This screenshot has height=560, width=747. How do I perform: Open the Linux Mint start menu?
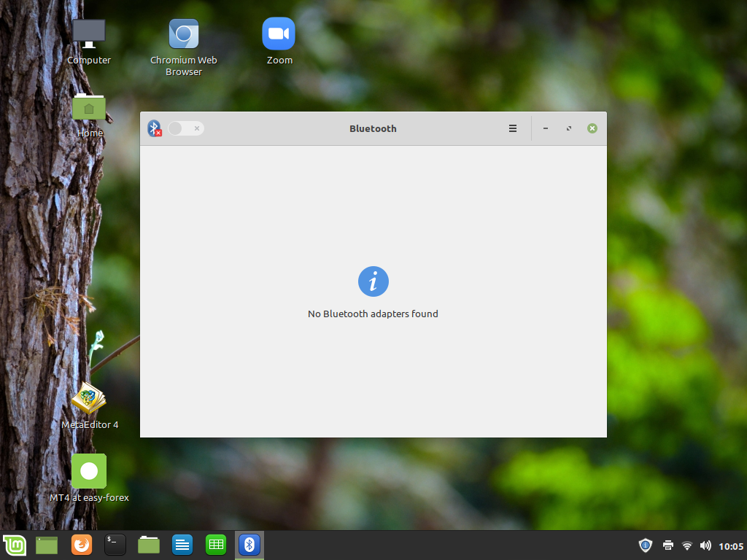[15, 545]
